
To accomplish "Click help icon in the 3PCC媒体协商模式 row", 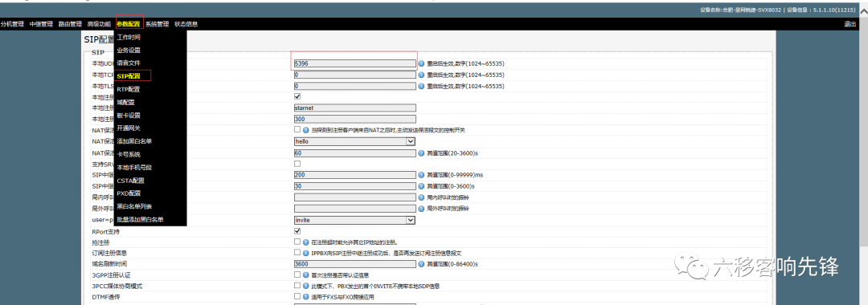I will [x=305, y=287].
